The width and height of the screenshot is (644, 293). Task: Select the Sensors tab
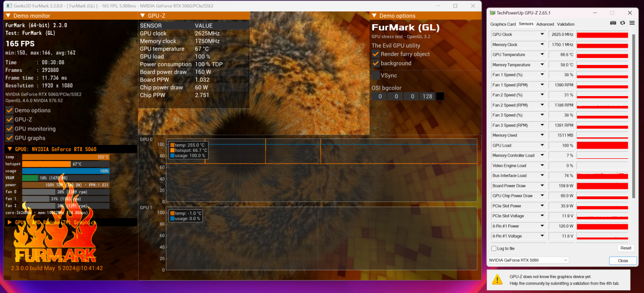[x=526, y=24]
